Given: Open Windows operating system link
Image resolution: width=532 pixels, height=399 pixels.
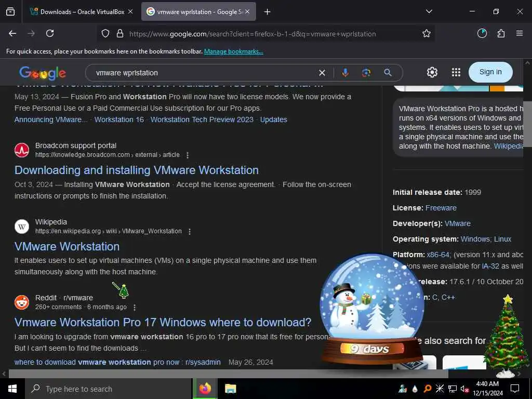Looking at the screenshot, I should click(475, 239).
